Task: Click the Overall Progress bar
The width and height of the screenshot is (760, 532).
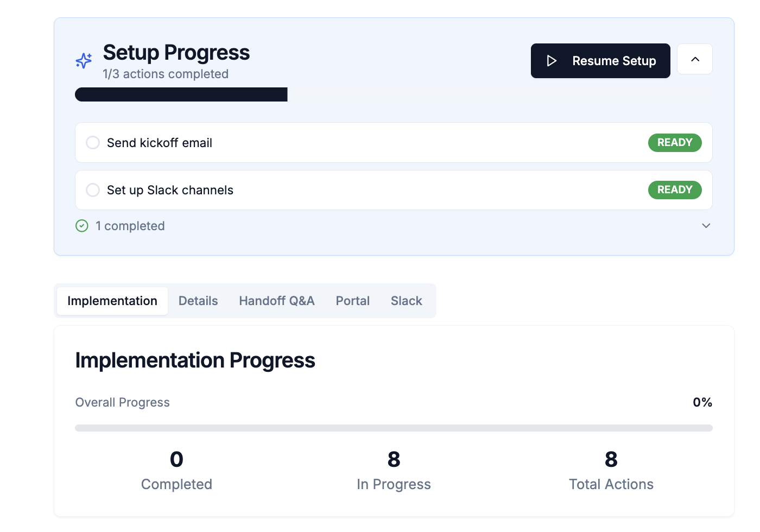Action: pyautogui.click(x=394, y=428)
